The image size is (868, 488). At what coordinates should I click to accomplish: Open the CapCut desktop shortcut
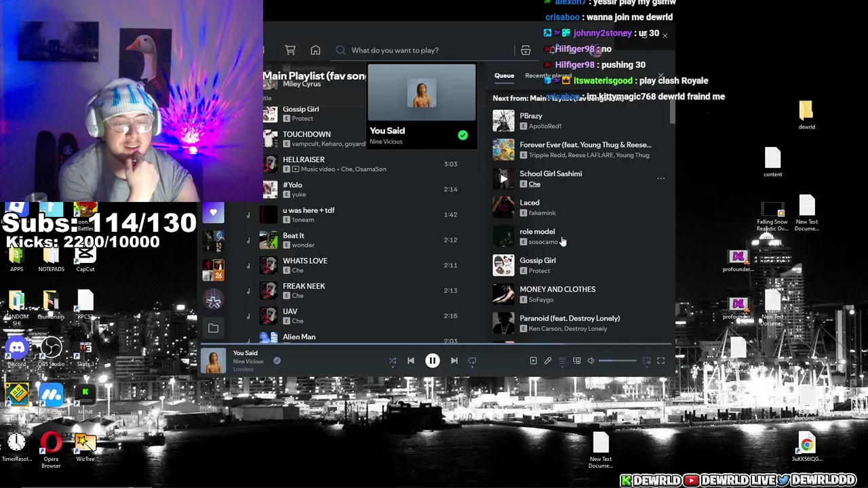[85, 257]
